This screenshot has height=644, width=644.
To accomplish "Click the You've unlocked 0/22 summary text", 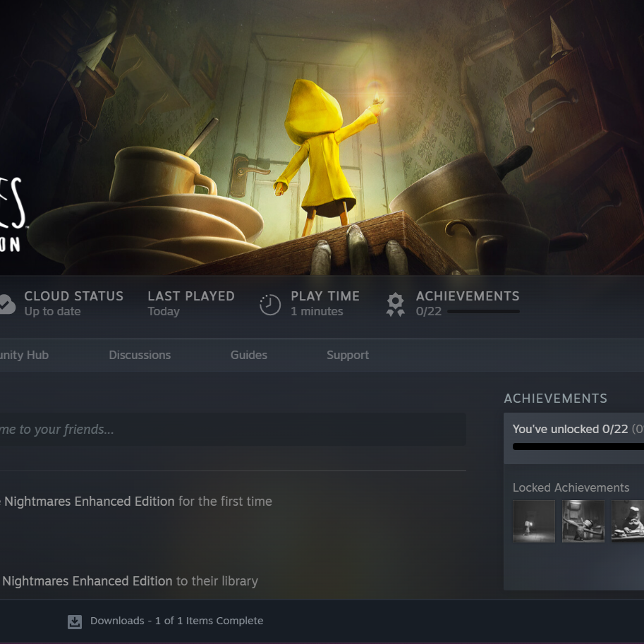I will [570, 429].
